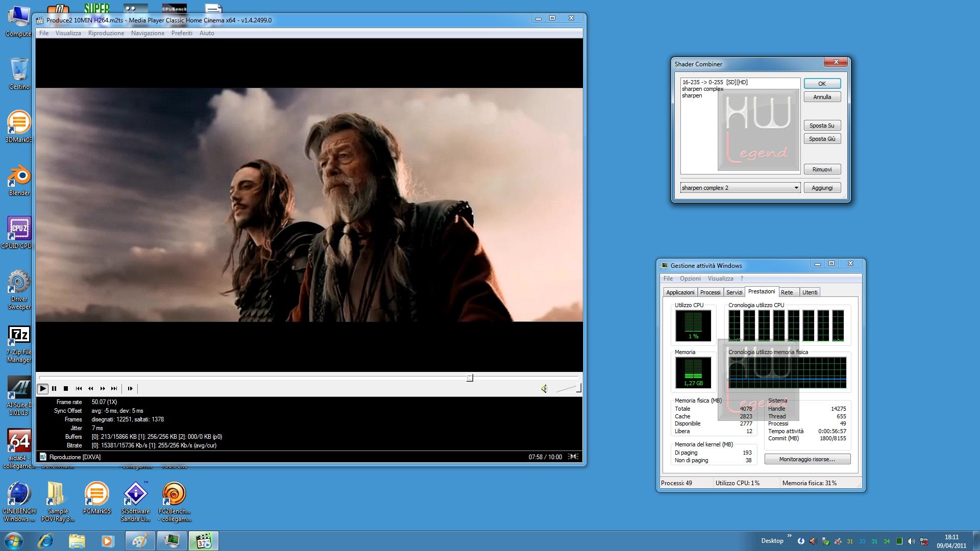The image size is (980, 551).
Task: Open the Aiuto menu
Action: point(207,33)
